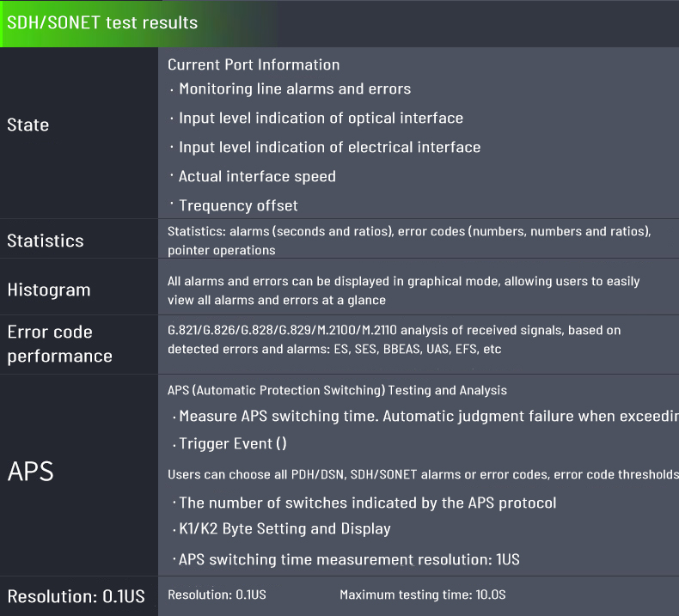Click the Trigger Event () item

232,443
